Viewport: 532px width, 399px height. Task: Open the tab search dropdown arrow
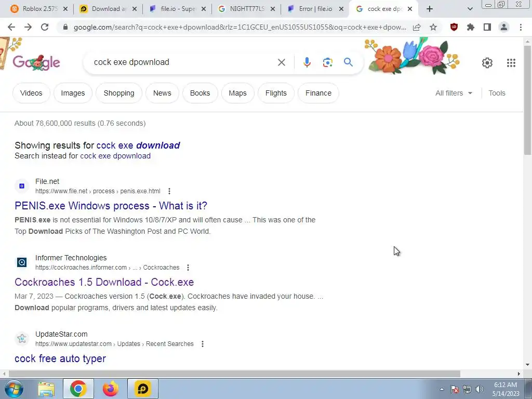pyautogui.click(x=470, y=9)
